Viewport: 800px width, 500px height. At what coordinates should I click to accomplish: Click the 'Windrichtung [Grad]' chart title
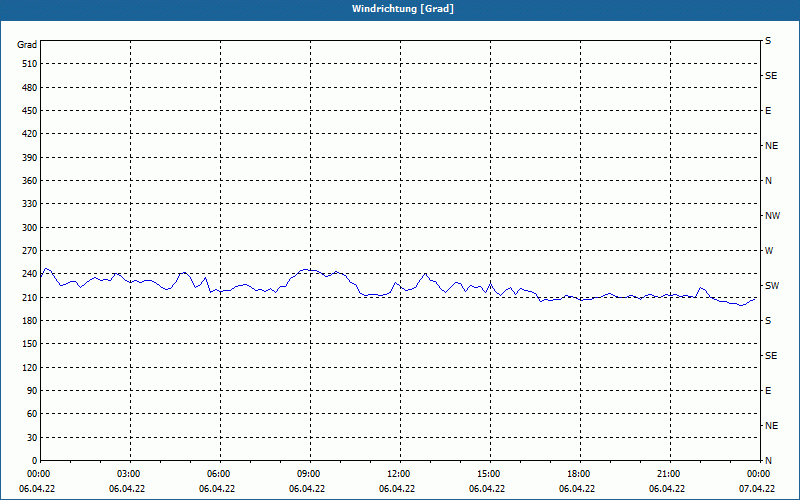coord(403,9)
